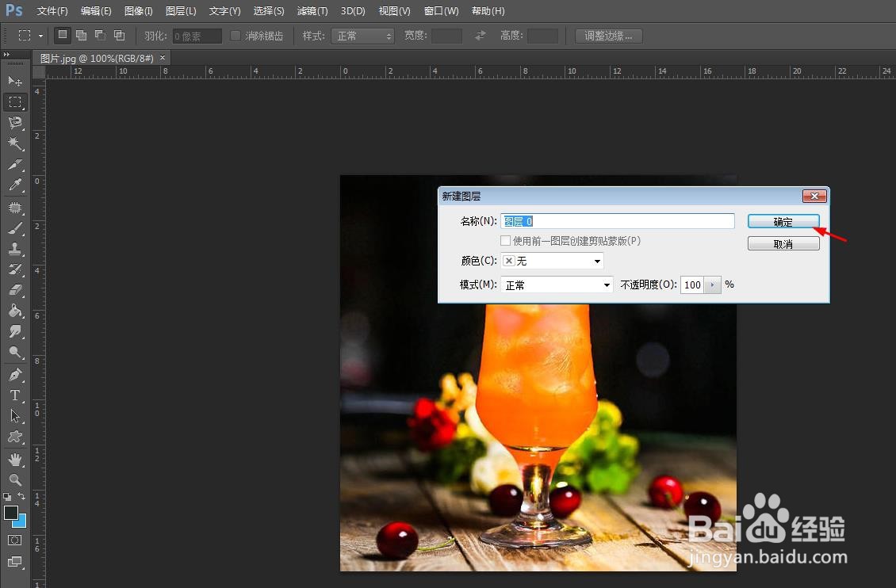Open the 帮助(H) menu
Screen dimensions: 896x588
click(x=488, y=11)
